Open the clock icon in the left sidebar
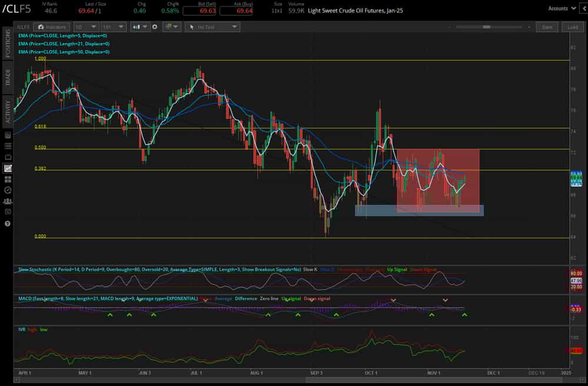This screenshot has width=588, height=386. tap(7, 189)
